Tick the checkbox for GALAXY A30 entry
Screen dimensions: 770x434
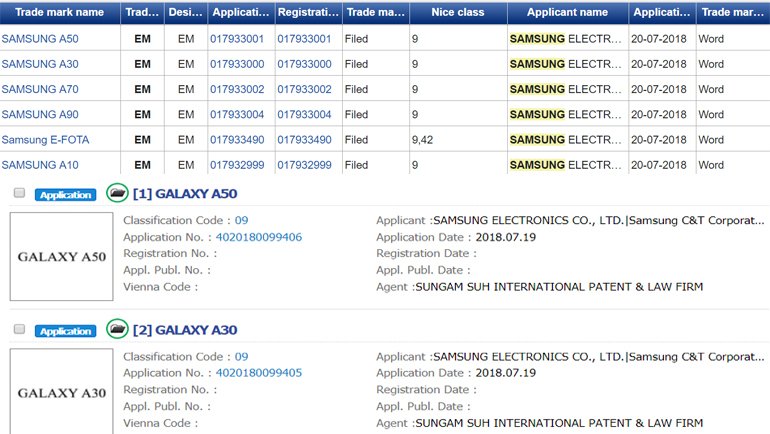click(x=19, y=328)
